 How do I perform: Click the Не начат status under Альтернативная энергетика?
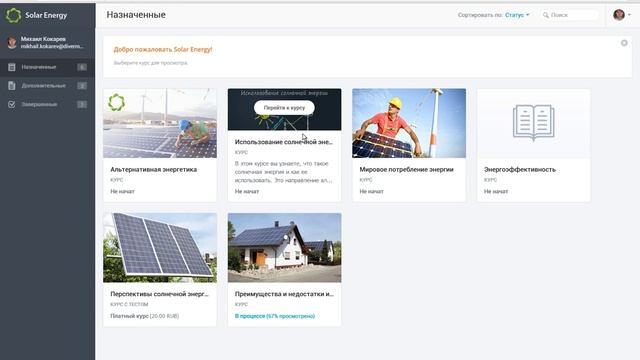click(x=122, y=191)
